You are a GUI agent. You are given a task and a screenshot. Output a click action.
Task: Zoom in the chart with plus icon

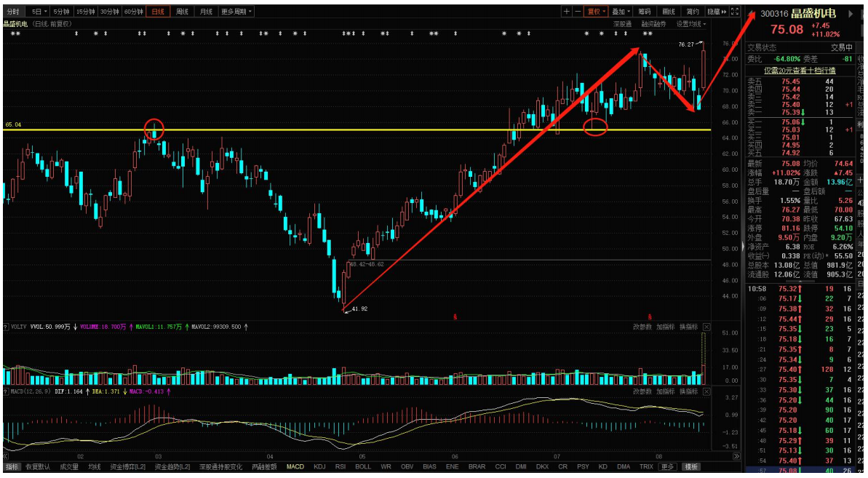tap(566, 12)
